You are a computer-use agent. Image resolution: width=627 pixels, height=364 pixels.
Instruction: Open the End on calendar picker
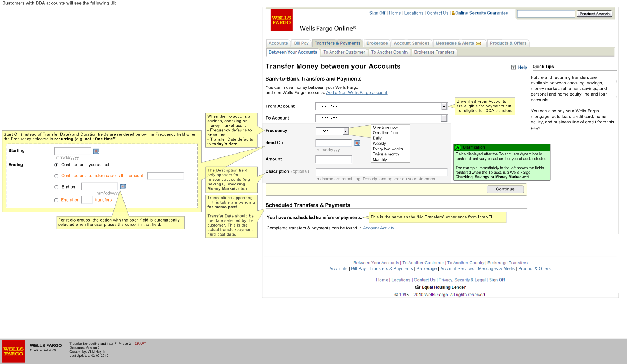123,186
